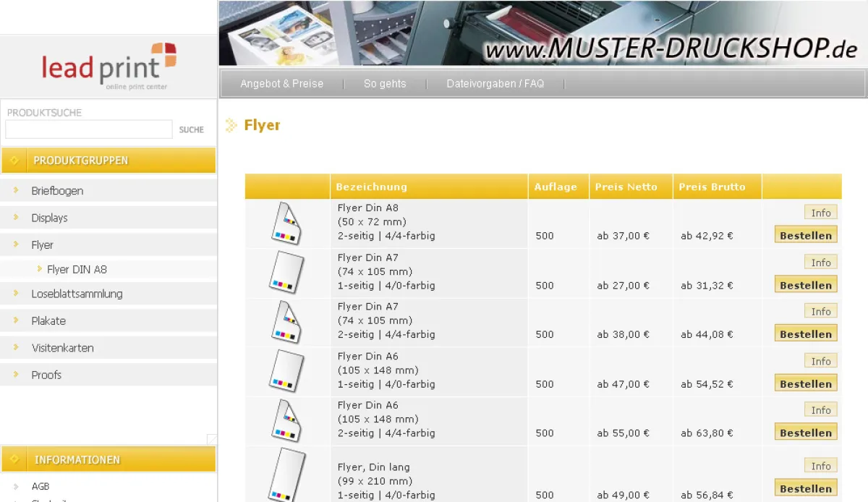This screenshot has width=868, height=502.
Task: Click the arrow icon beside Flyer heading
Action: coord(231,126)
